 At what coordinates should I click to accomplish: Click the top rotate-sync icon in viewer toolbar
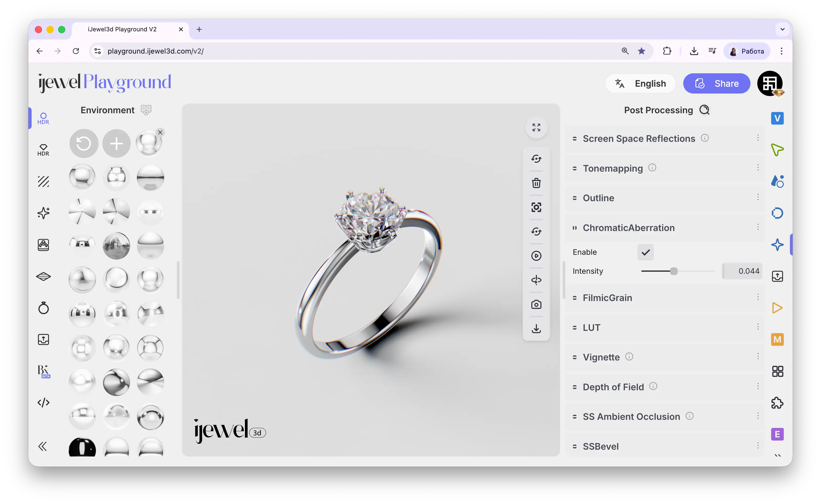pos(536,159)
